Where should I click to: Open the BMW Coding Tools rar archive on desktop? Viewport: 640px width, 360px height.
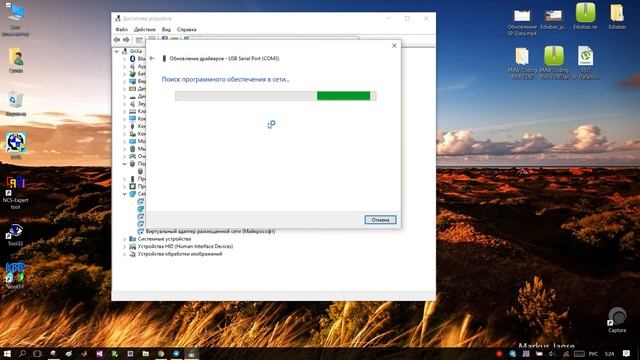pos(554,62)
